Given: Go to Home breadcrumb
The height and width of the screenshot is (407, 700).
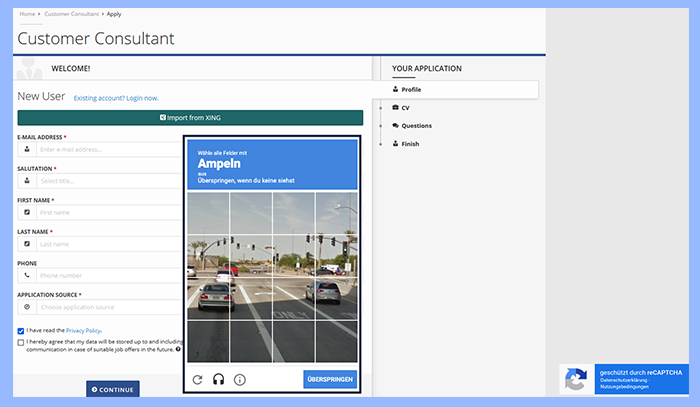Looking at the screenshot, I should 27,14.
